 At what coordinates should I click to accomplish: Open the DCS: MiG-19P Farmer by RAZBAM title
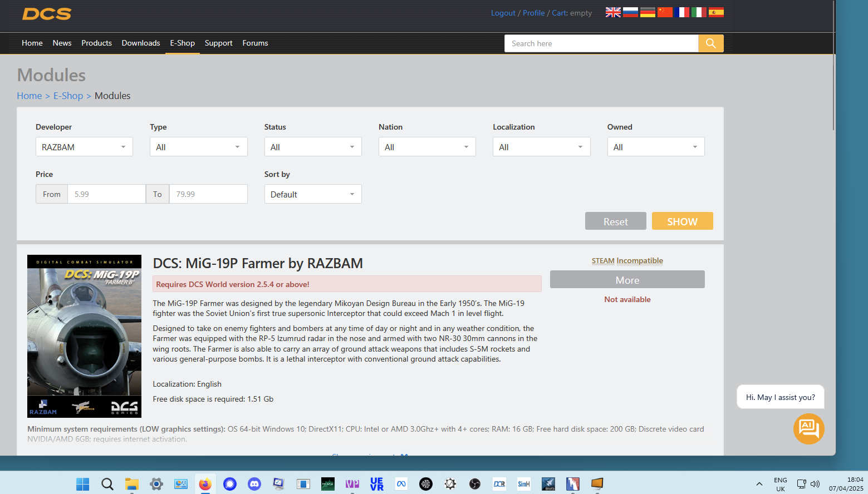point(258,263)
